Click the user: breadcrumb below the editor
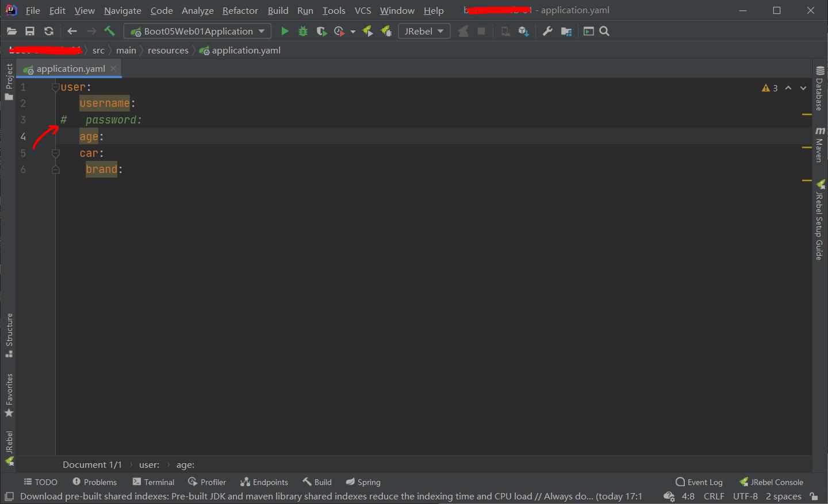Screen dimensions: 828x504 [x=149, y=465]
